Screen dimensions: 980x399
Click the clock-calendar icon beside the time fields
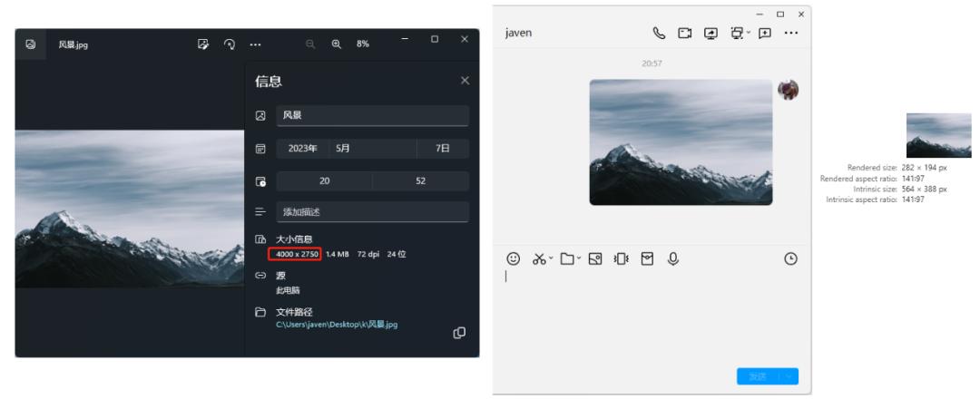260,181
